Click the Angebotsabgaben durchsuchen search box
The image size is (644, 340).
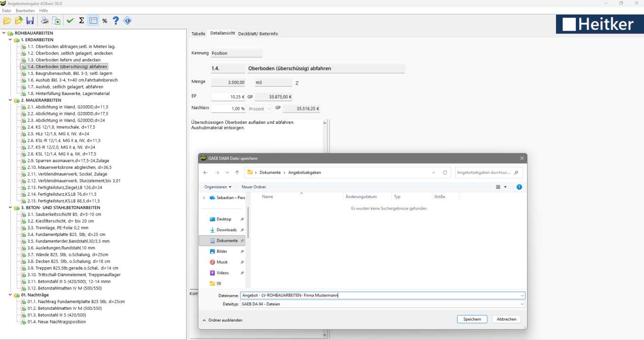[489, 173]
